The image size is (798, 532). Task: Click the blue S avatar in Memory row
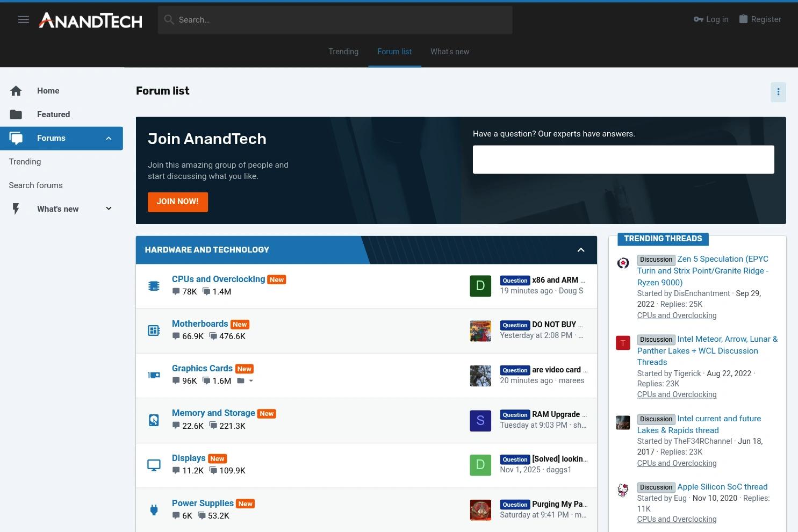480,420
